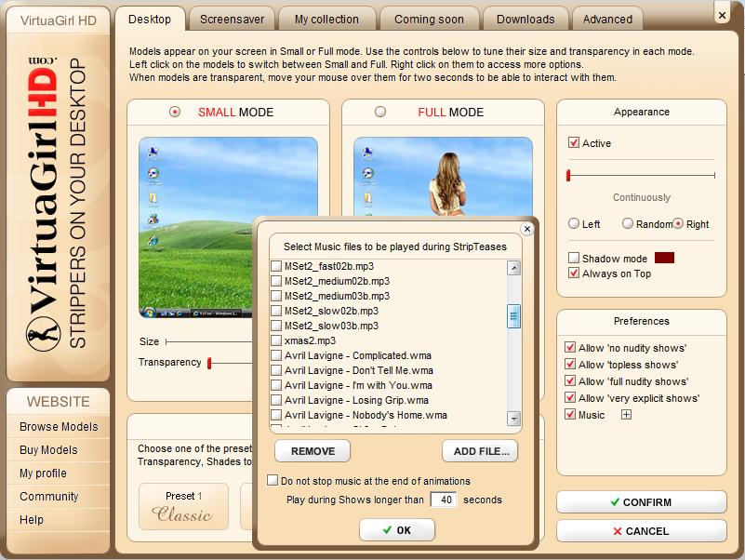Click the music list scroll down arrow

(x=513, y=419)
